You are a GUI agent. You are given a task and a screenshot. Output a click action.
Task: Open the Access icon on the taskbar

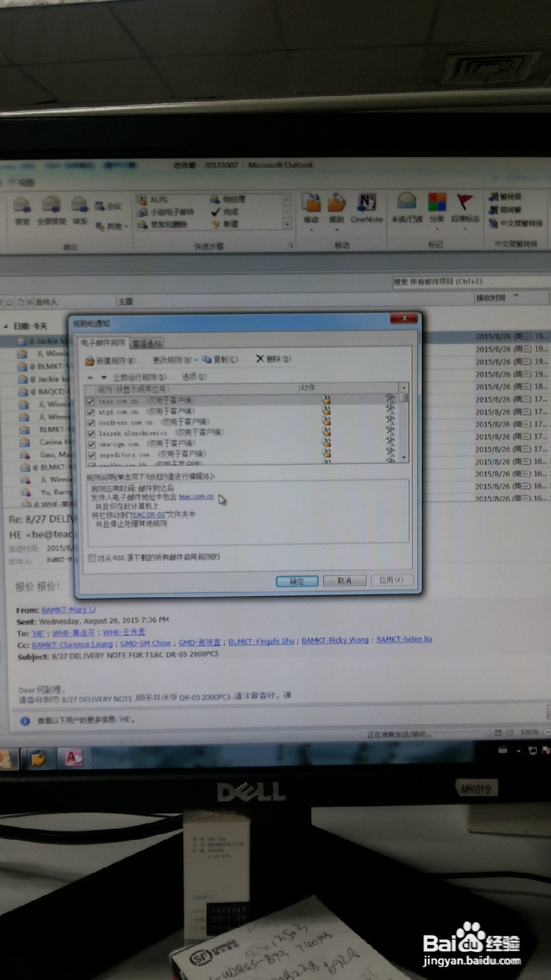coord(74,758)
